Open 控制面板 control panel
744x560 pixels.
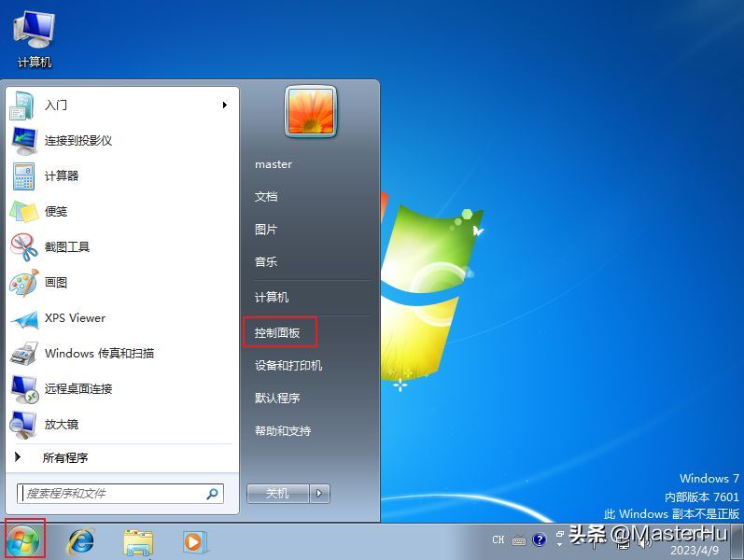click(x=277, y=332)
